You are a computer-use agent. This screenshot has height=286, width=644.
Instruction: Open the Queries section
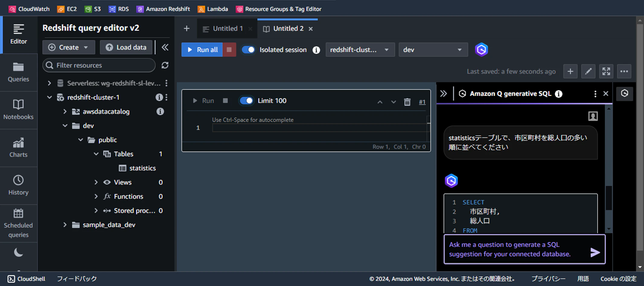pos(18,72)
